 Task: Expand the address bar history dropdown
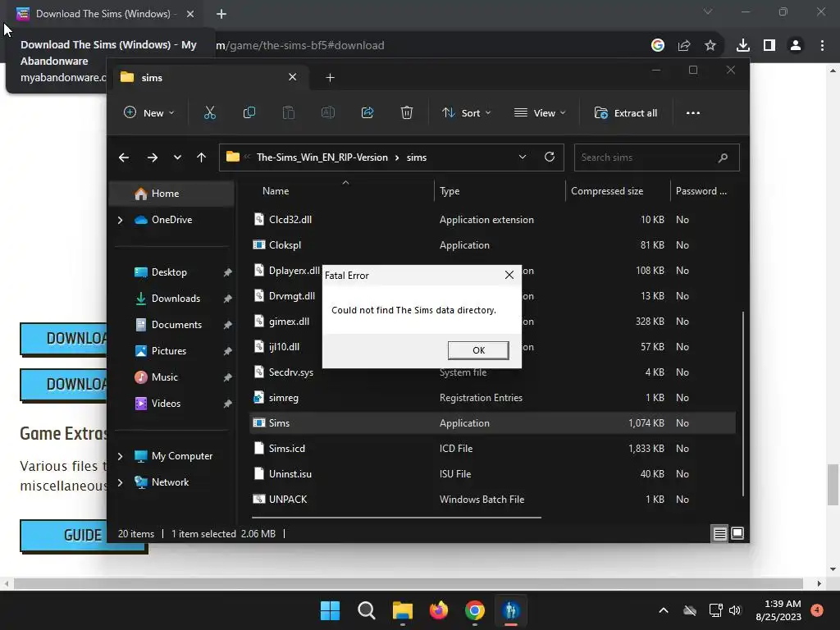pyautogui.click(x=523, y=157)
